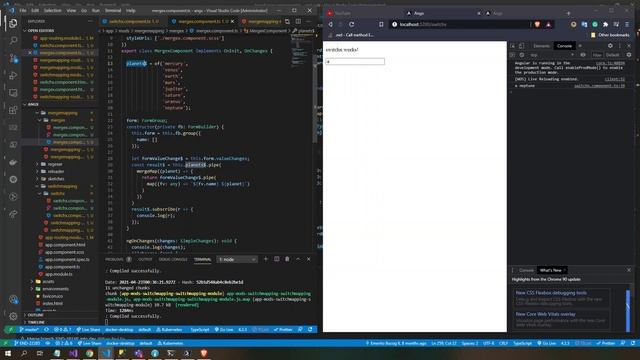Activate the DevTools inspect element picker
Viewport: 640px width, 360px height.
[x=513, y=46]
